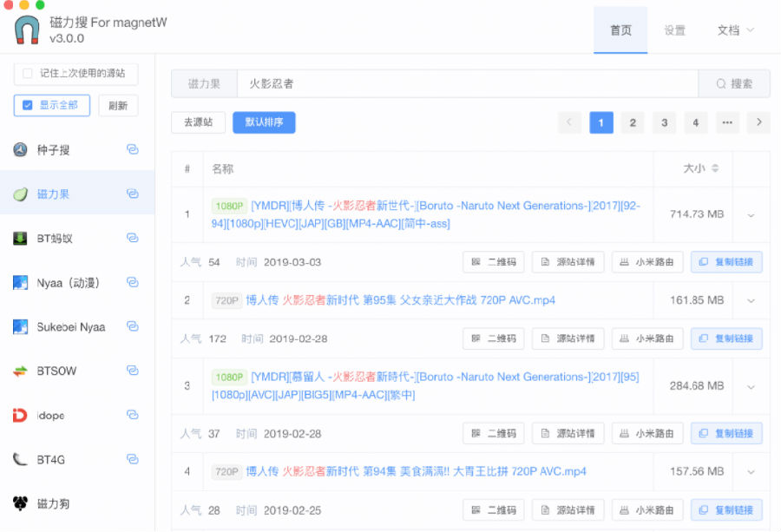The height and width of the screenshot is (532, 781).
Task: Go to page 3 of results
Action: tap(664, 123)
